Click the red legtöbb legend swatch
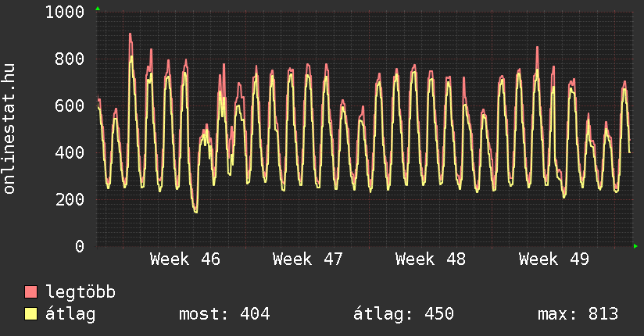 coord(31,292)
